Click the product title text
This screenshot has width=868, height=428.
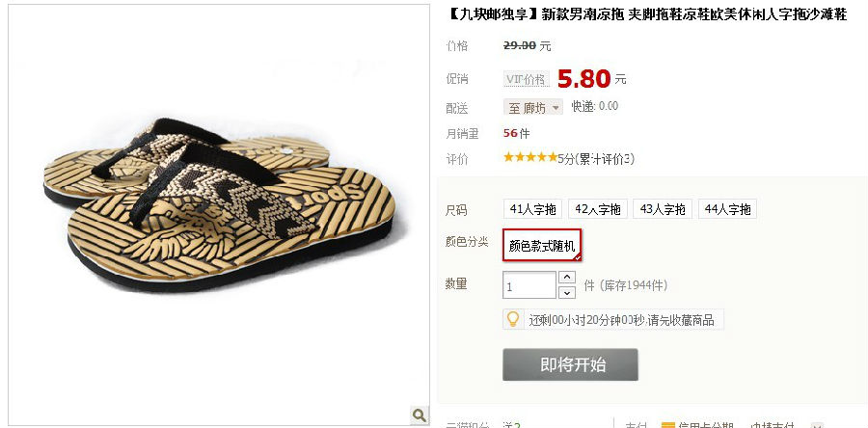tap(646, 14)
